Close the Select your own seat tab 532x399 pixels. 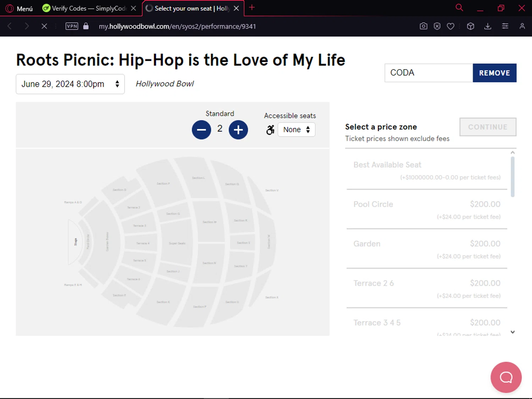236,8
